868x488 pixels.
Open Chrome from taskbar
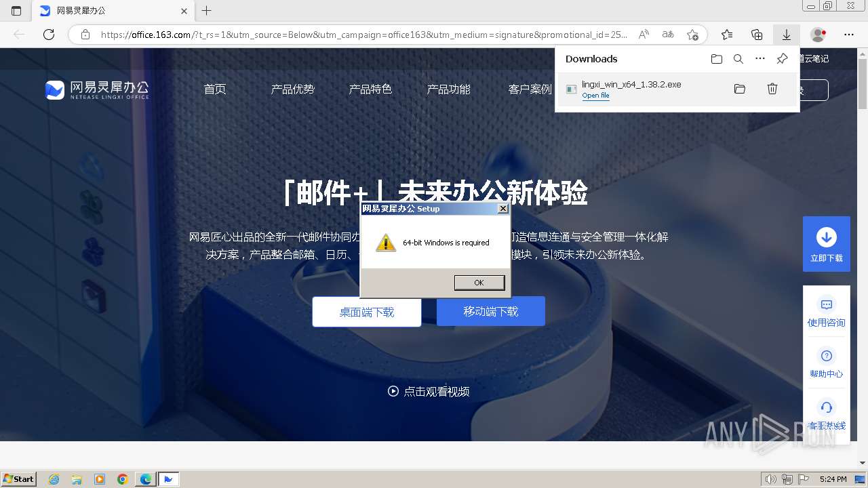(x=122, y=479)
